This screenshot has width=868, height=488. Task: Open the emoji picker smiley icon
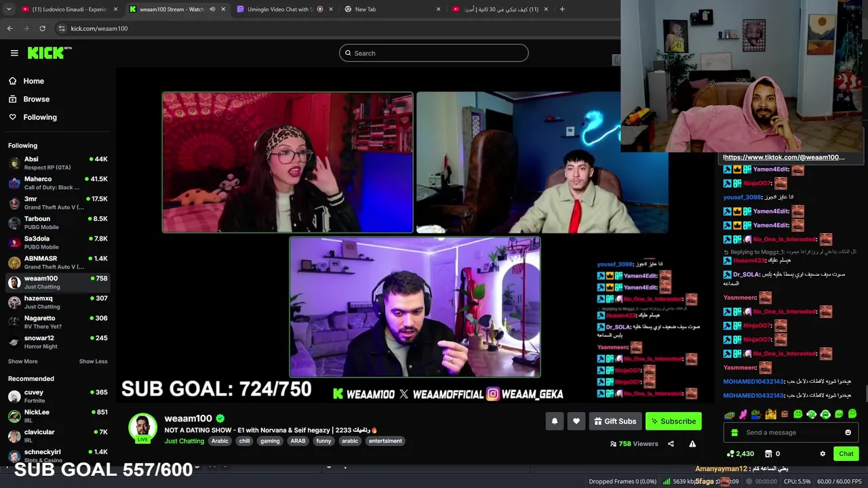pos(848,432)
